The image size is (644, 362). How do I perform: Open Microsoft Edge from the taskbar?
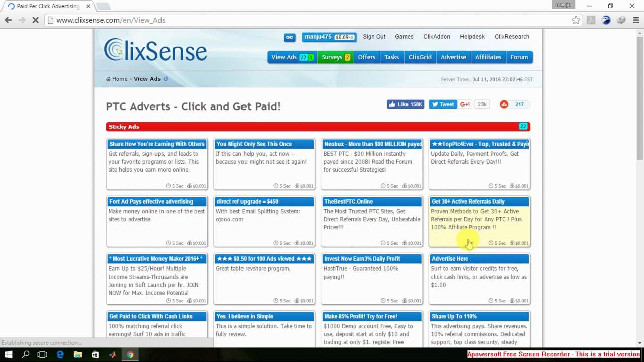pos(60,354)
